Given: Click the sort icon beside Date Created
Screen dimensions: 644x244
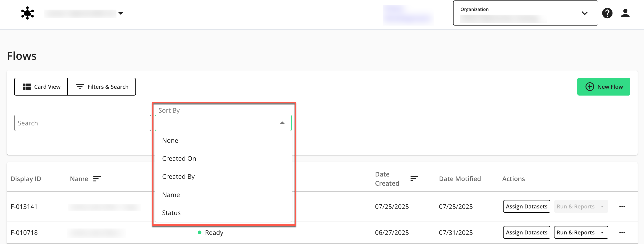Looking at the screenshot, I should pyautogui.click(x=414, y=179).
